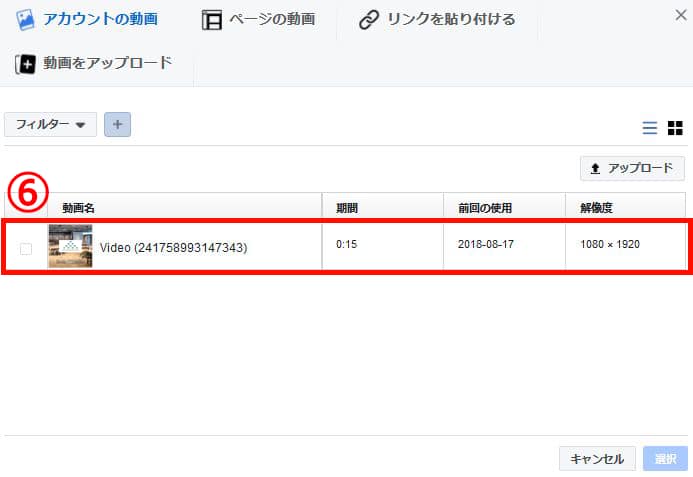This screenshot has height=477, width=693.
Task: Click the 選択 confirm button
Action: 666,459
